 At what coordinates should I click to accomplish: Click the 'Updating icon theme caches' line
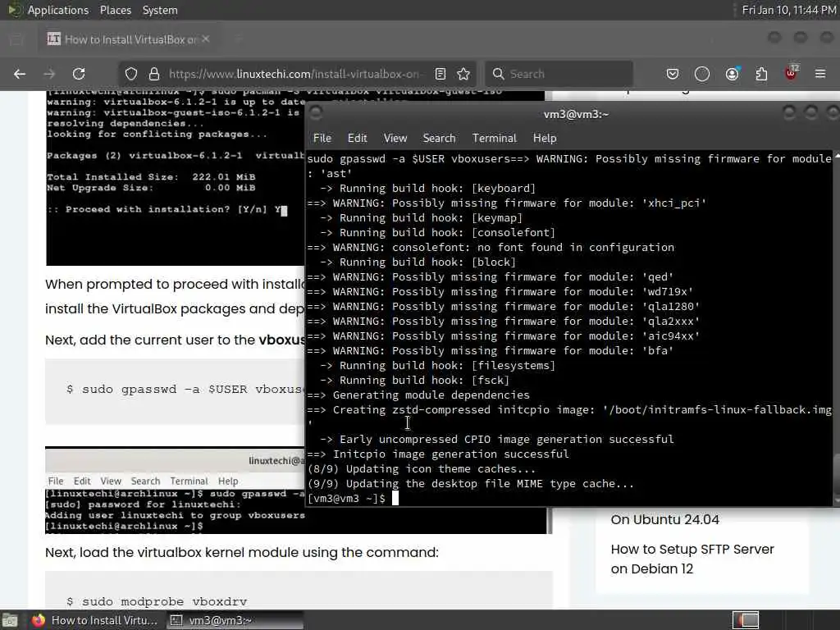pyautogui.click(x=422, y=468)
